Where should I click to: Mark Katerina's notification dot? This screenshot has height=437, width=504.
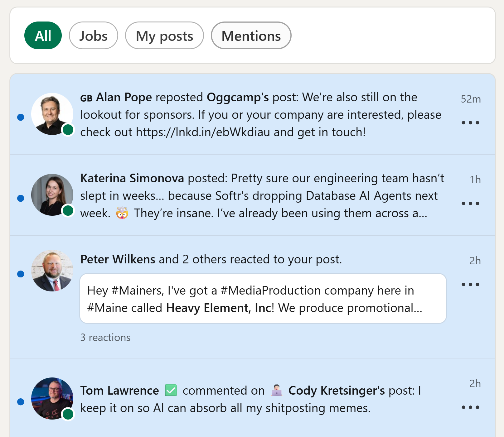point(21,198)
